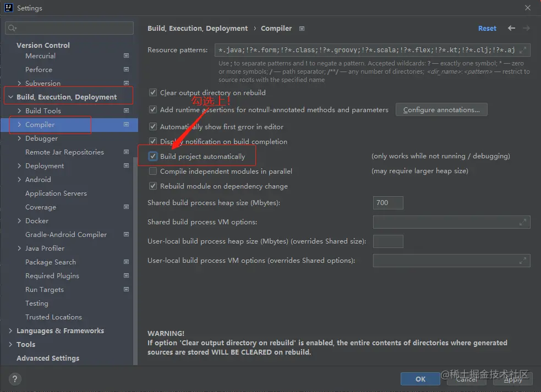Focus the settings search field
Image resolution: width=541 pixels, height=392 pixels.
click(69, 28)
